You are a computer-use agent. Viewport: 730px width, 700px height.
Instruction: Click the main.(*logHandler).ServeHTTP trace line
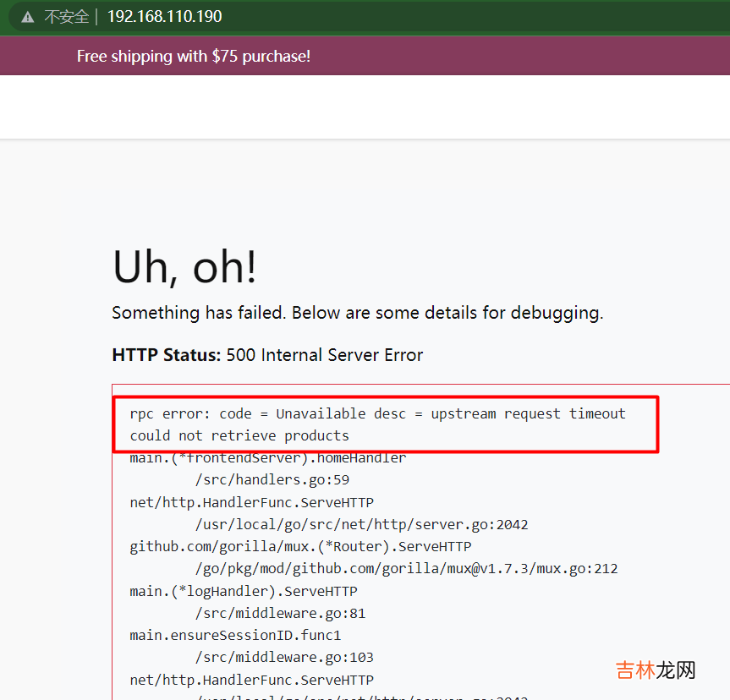click(243, 591)
